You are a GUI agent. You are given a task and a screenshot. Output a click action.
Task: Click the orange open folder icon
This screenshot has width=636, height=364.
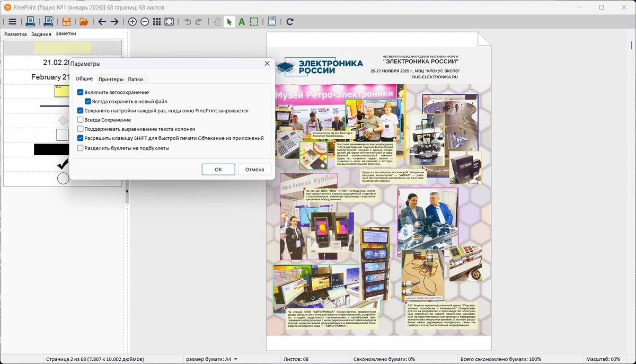(84, 22)
